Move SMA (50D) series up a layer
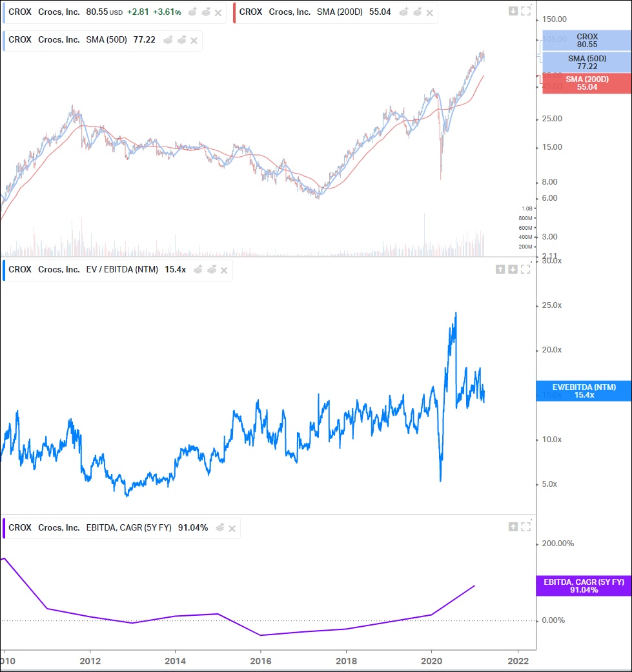Viewport: 632px width, 672px height. pyautogui.click(x=168, y=40)
